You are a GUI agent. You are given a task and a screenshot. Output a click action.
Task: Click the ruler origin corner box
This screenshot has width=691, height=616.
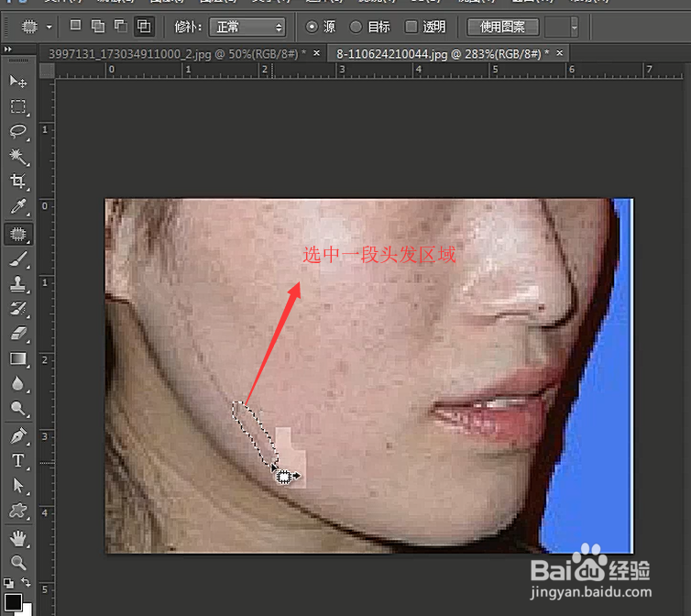point(47,71)
